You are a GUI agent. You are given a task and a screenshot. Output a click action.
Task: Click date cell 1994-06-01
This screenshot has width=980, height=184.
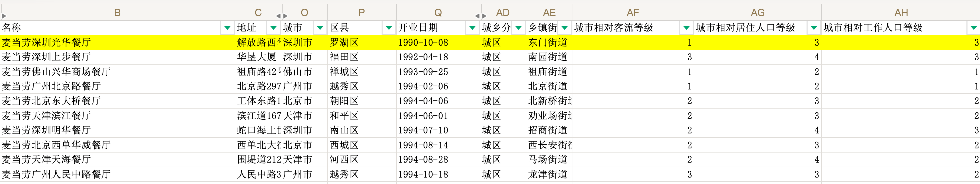(438, 115)
